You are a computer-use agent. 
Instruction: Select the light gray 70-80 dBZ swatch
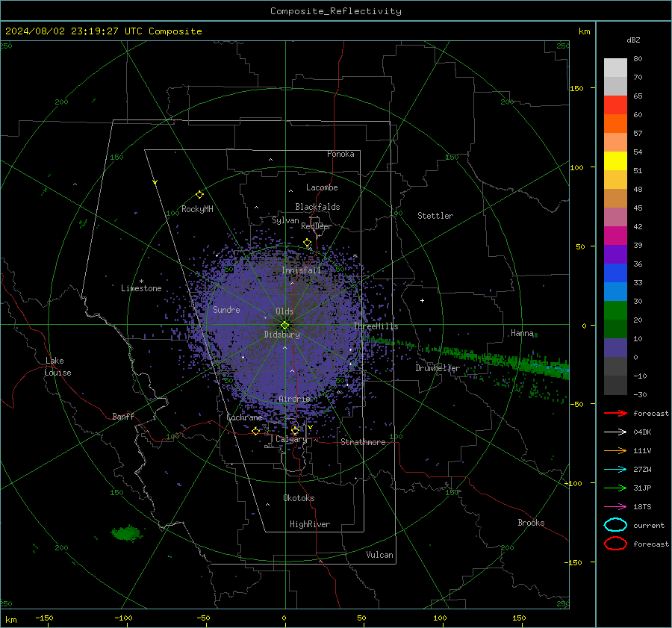tap(615, 68)
